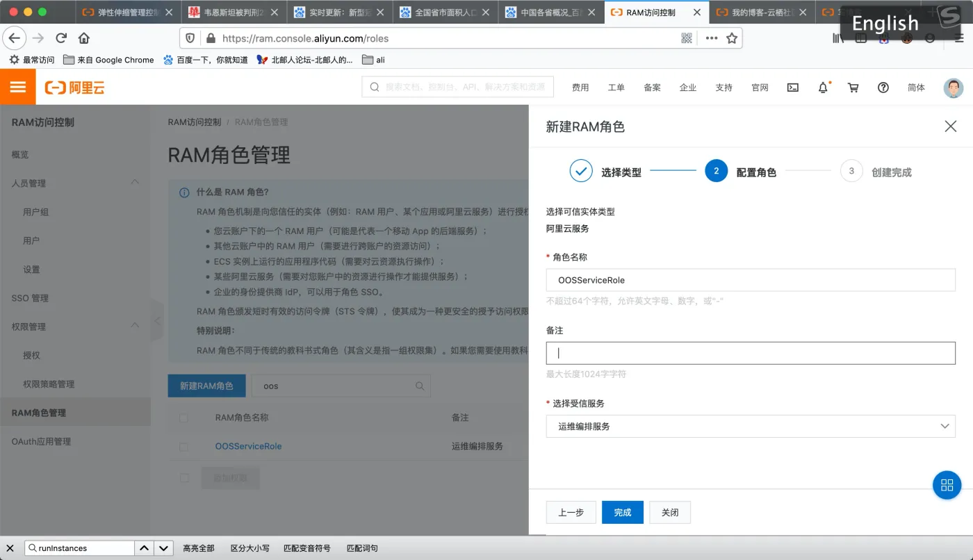Click the 阿里云 logo
This screenshot has height=560, width=973.
click(x=75, y=88)
